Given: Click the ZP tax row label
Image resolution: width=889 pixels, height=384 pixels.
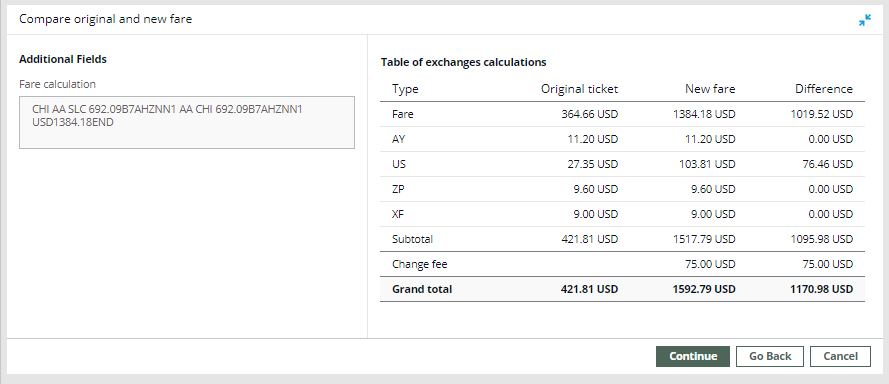Looking at the screenshot, I should tap(398, 189).
